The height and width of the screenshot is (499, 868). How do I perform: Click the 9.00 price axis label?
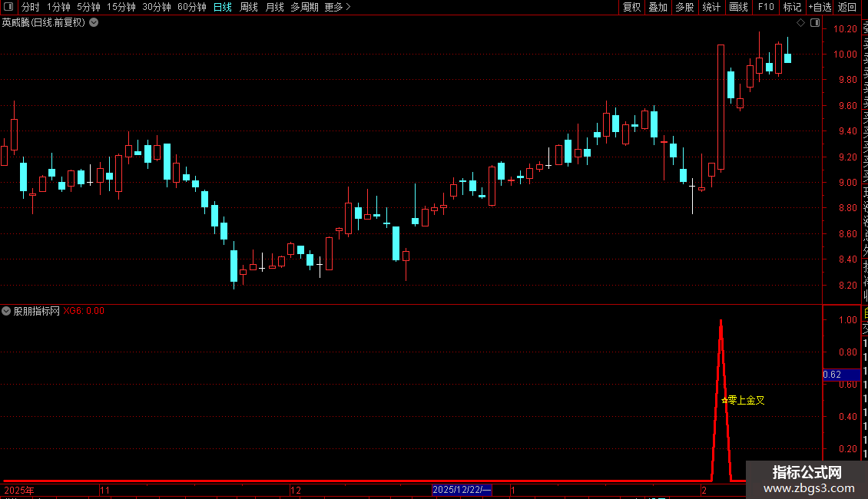click(x=847, y=183)
